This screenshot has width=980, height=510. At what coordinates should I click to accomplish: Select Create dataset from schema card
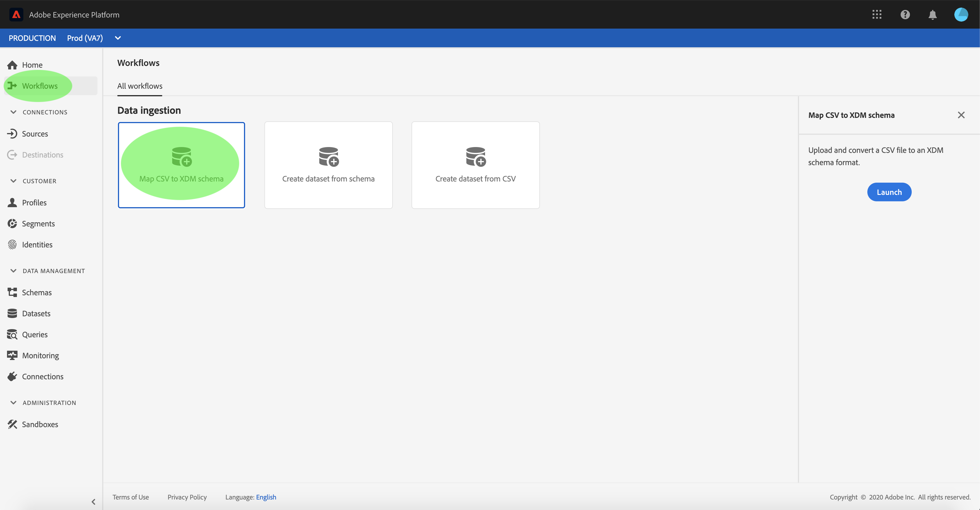click(x=328, y=165)
